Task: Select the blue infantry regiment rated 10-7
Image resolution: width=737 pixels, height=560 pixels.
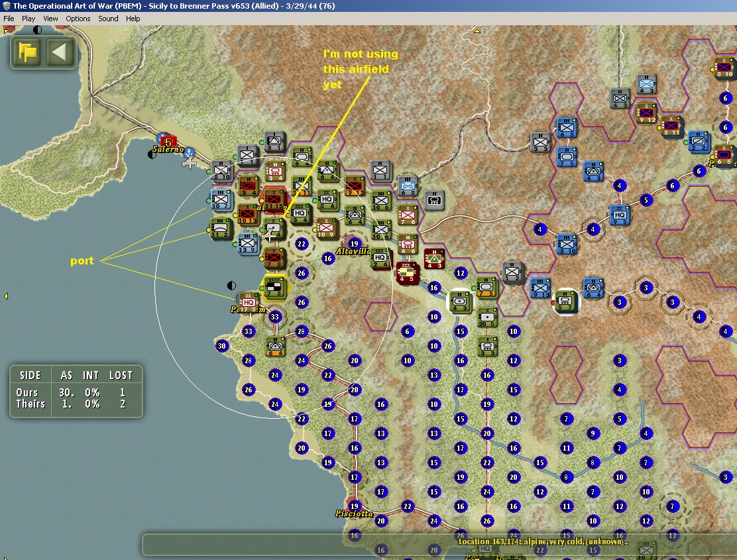Action: tap(221, 199)
